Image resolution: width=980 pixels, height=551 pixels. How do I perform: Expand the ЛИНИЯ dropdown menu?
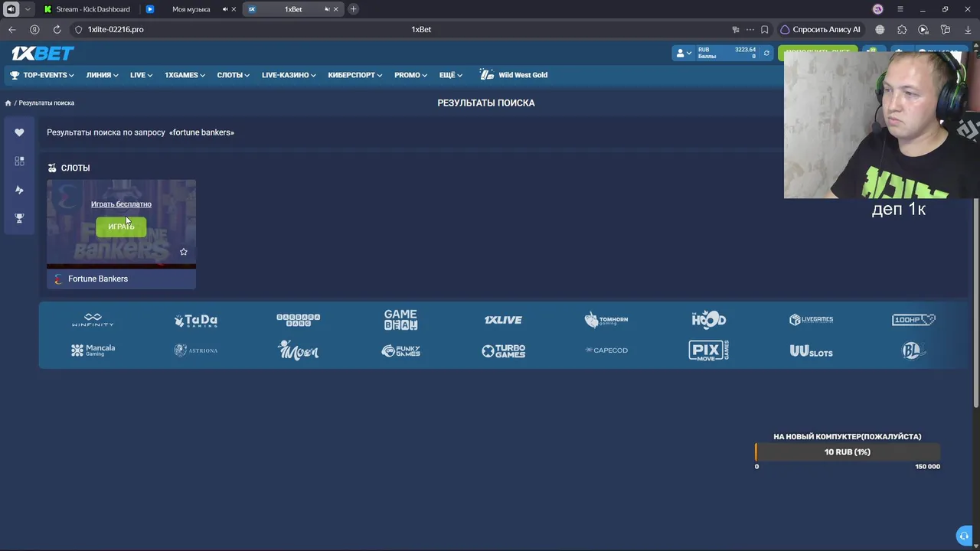[x=103, y=75]
